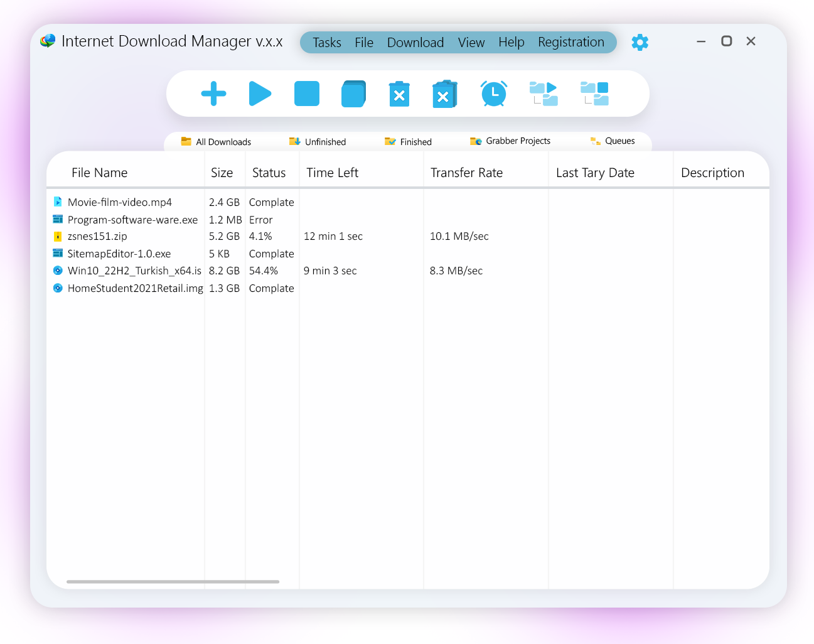Sort by the Size column header
This screenshot has width=814, height=644.
[x=222, y=173]
